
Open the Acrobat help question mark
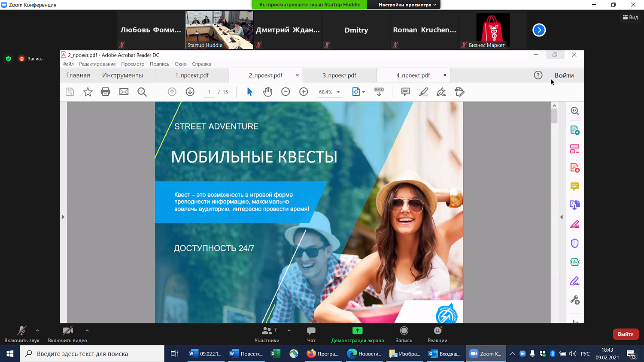pyautogui.click(x=538, y=75)
